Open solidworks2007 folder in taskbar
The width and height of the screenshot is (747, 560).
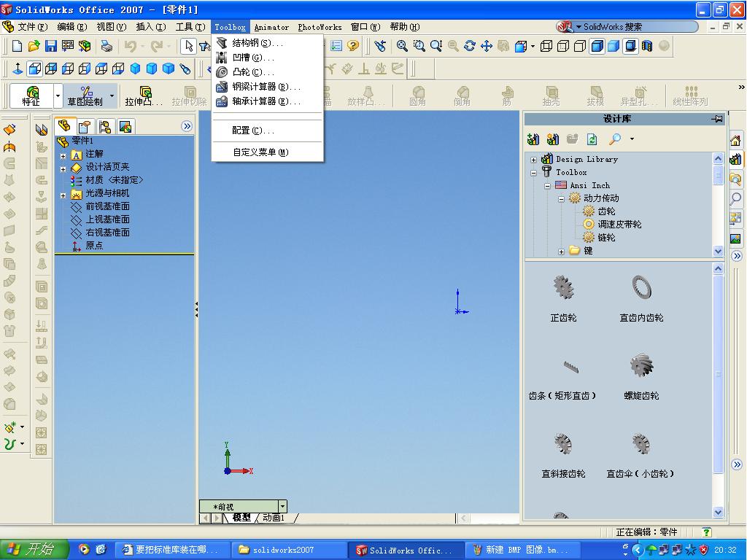pyautogui.click(x=290, y=550)
